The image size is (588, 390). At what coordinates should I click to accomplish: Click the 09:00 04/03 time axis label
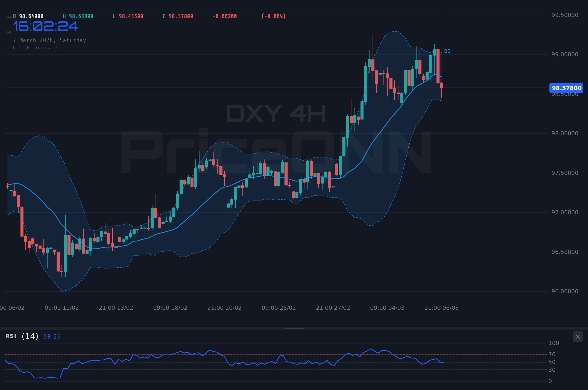(x=387, y=308)
